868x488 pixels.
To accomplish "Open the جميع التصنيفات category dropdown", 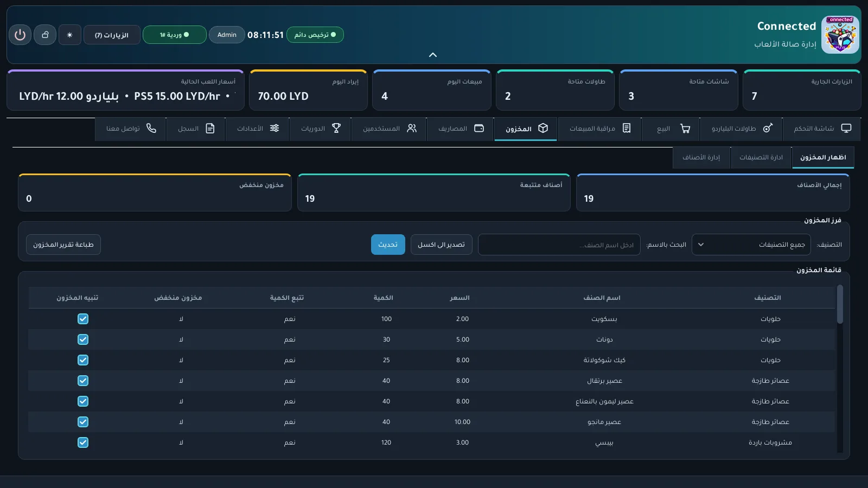I will pyautogui.click(x=751, y=245).
